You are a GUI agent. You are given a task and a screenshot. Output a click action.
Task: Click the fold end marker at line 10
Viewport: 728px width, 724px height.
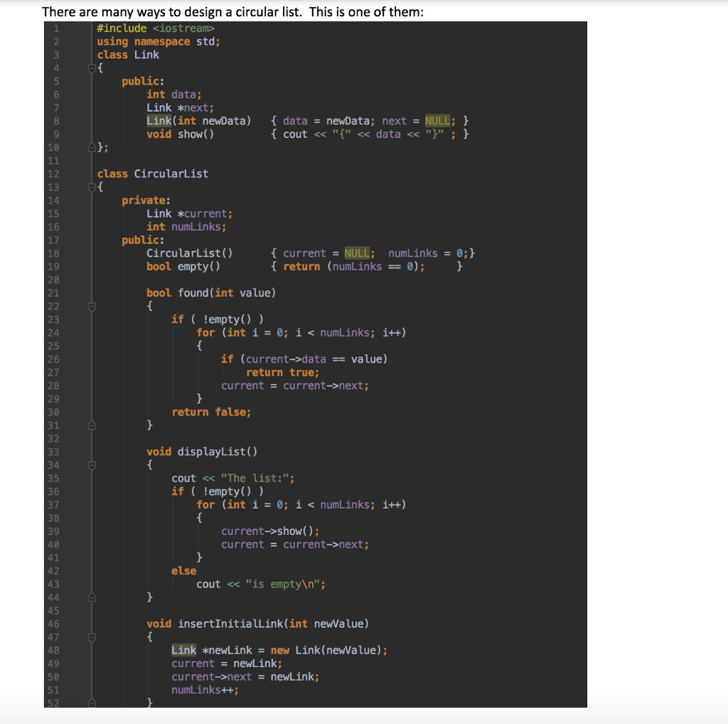pyautogui.click(x=92, y=148)
